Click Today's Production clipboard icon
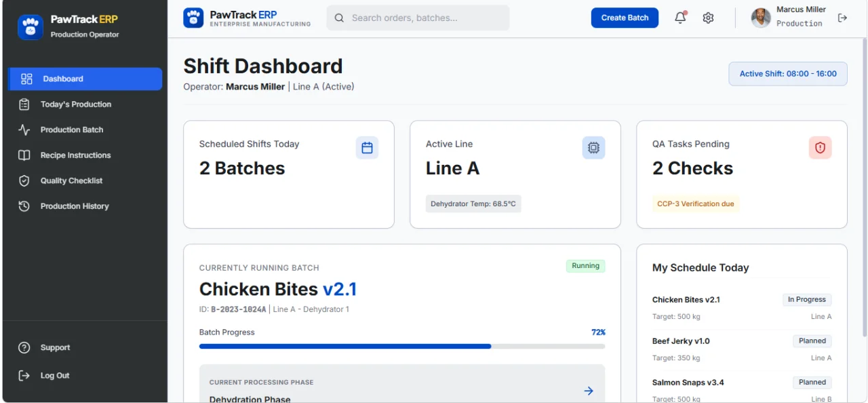The height and width of the screenshot is (403, 868). tap(24, 104)
